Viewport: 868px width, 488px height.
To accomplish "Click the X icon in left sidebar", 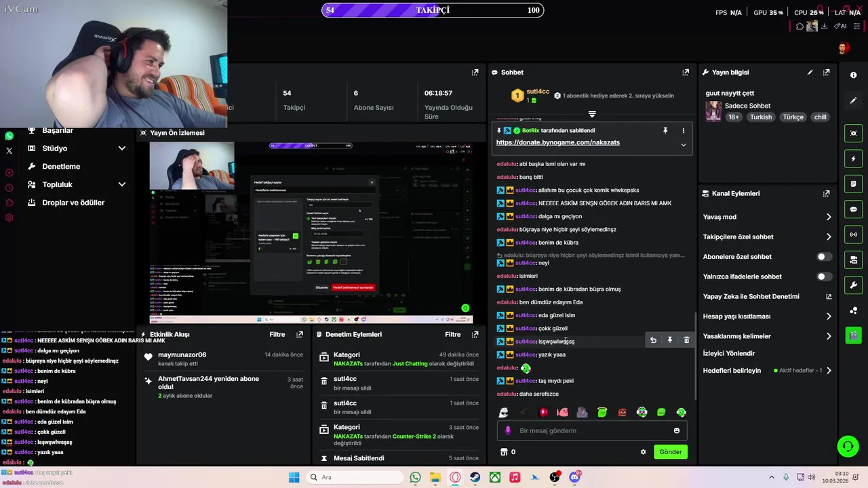I will [9, 150].
